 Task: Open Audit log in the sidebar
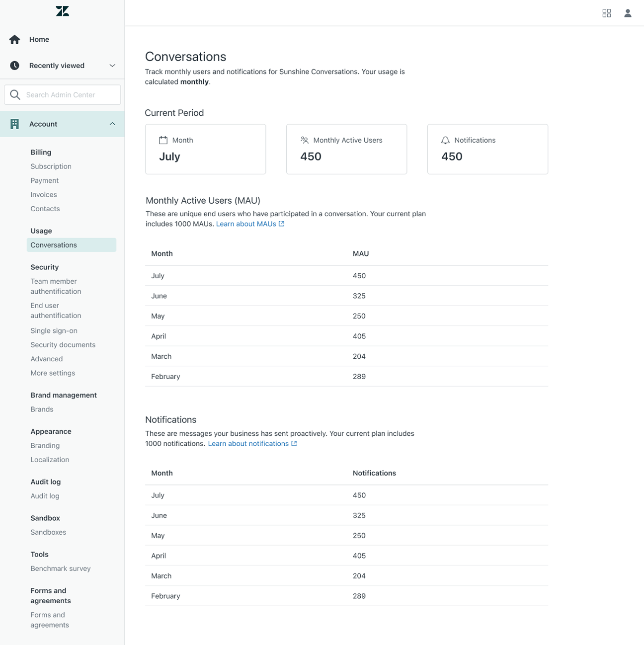click(45, 496)
